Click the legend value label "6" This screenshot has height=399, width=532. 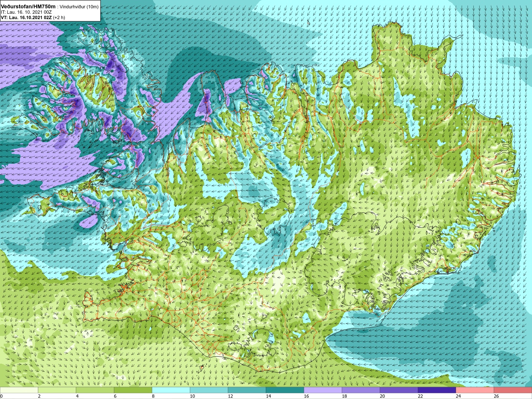click(116, 396)
